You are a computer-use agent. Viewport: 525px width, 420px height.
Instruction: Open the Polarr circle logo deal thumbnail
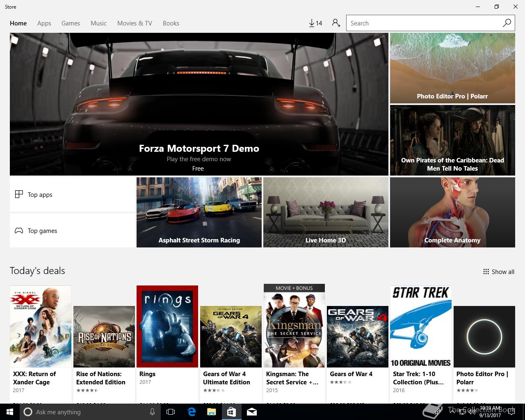(x=484, y=337)
